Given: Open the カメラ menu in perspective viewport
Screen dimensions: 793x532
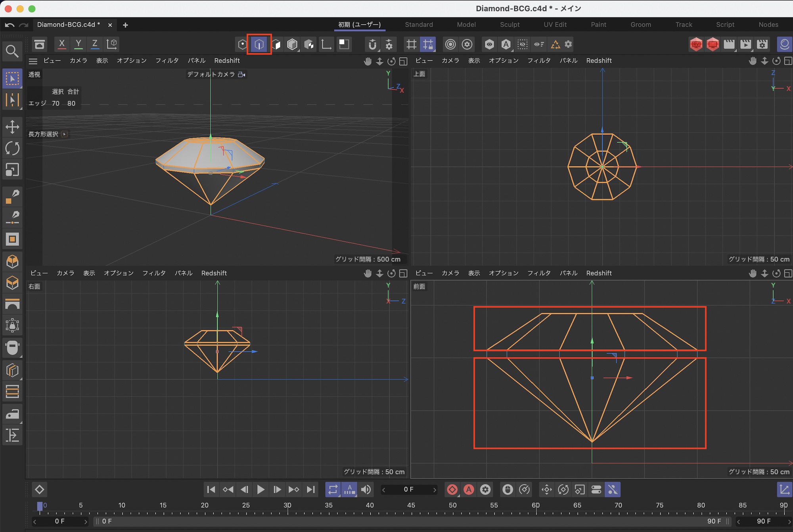Looking at the screenshot, I should (x=78, y=61).
